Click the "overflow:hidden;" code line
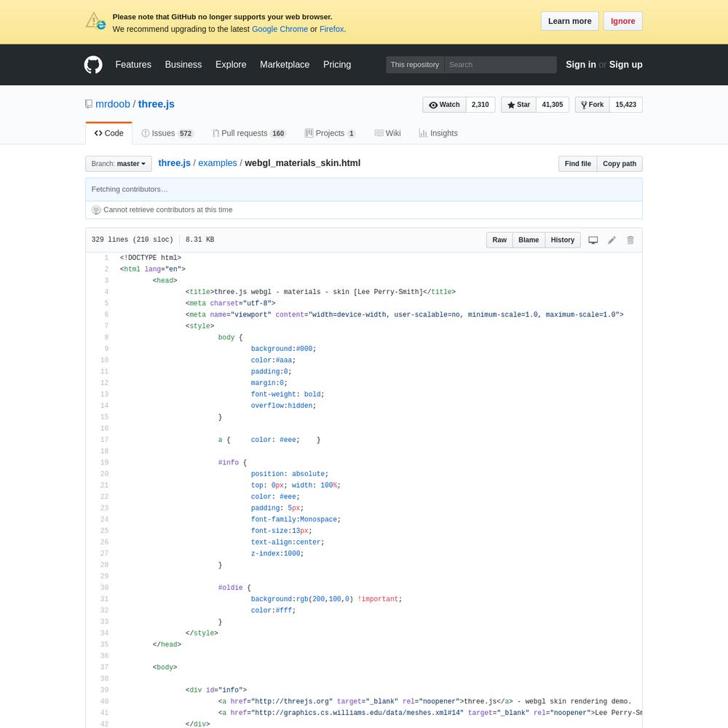Screen dimensions: 728x728 tap(284, 405)
